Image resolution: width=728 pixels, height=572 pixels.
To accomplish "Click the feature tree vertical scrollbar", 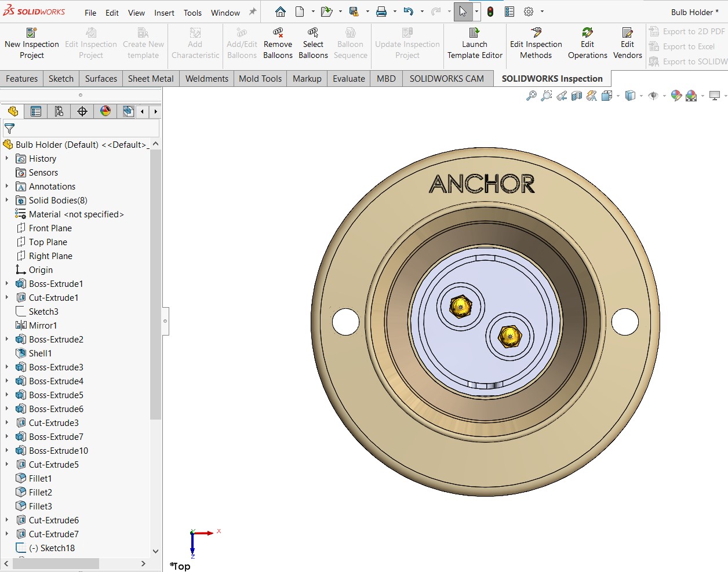I will pyautogui.click(x=155, y=284).
